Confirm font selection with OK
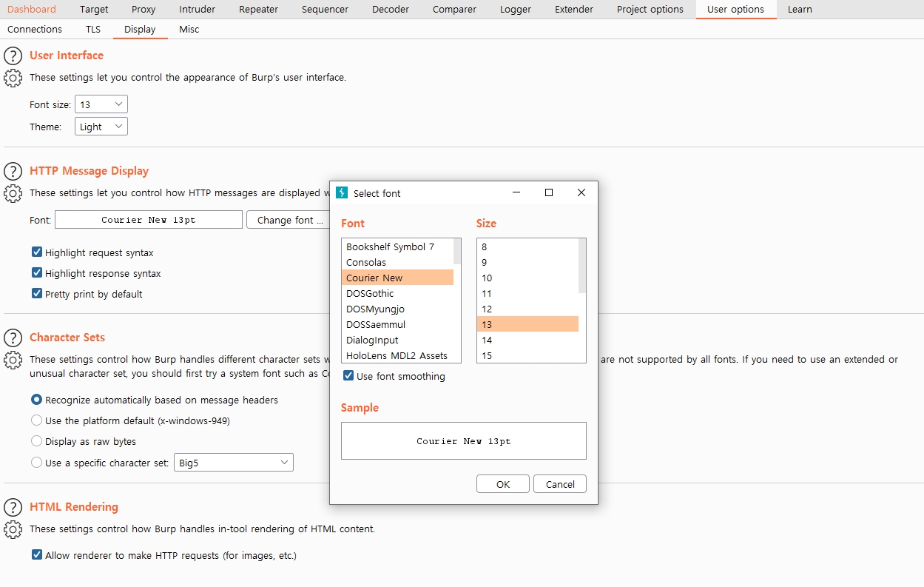The image size is (924, 587). coord(503,484)
